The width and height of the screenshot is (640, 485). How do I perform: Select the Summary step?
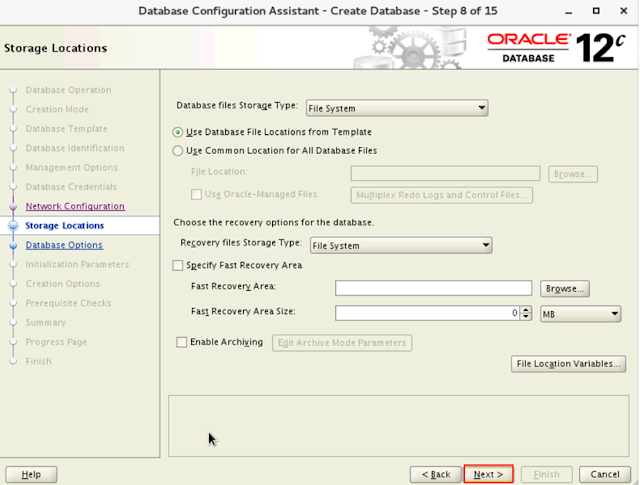[x=46, y=323]
